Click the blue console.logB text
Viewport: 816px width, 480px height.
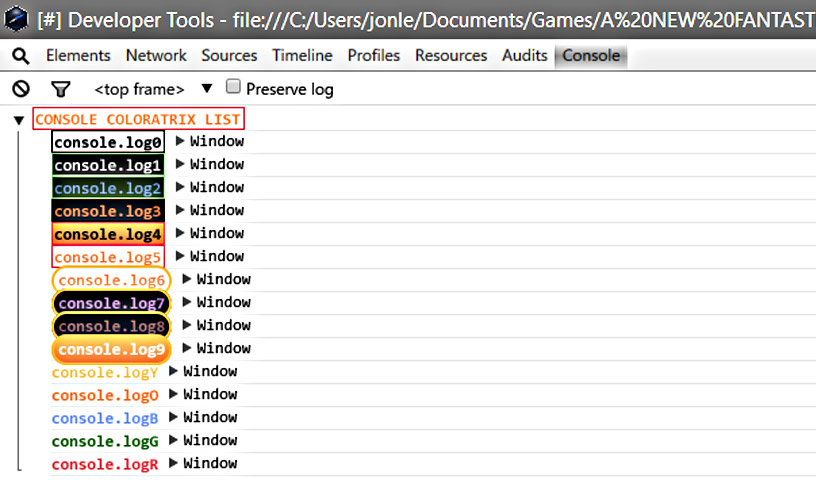coord(105,418)
